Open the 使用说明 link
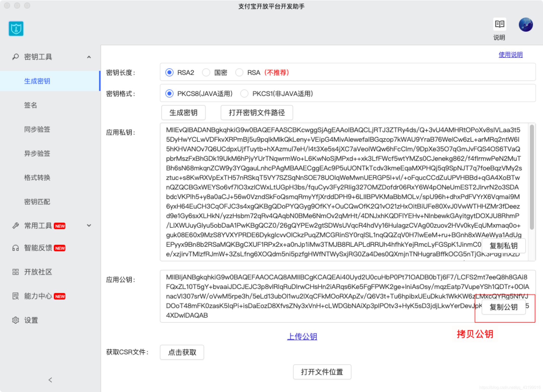This screenshot has width=543, height=392. point(511,55)
